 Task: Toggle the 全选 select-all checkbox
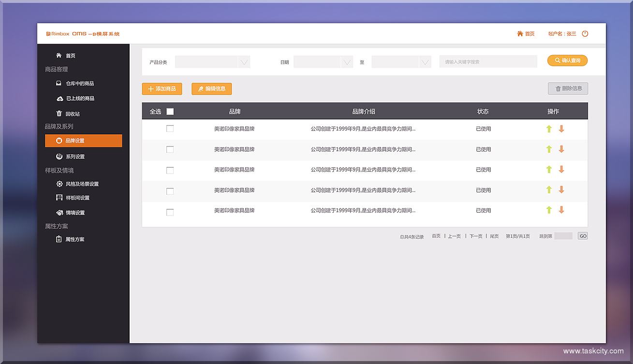pyautogui.click(x=170, y=112)
